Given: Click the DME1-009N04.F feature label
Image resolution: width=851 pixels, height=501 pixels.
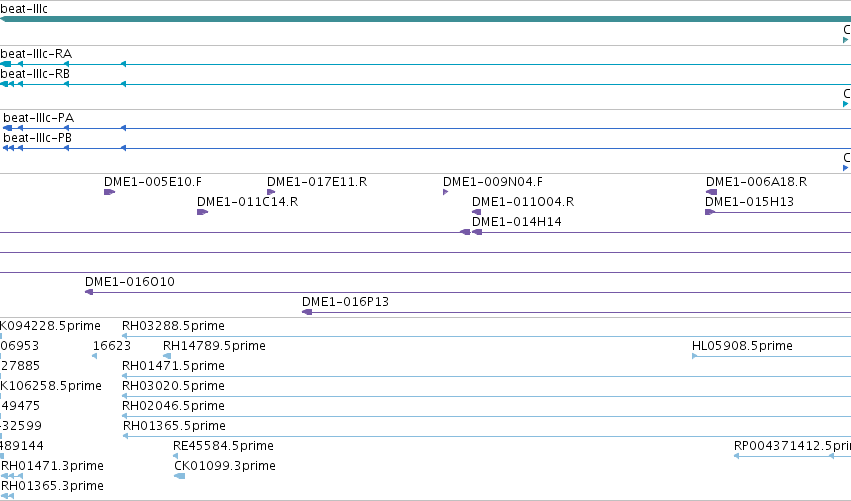Looking at the screenshot, I should tap(493, 182).
